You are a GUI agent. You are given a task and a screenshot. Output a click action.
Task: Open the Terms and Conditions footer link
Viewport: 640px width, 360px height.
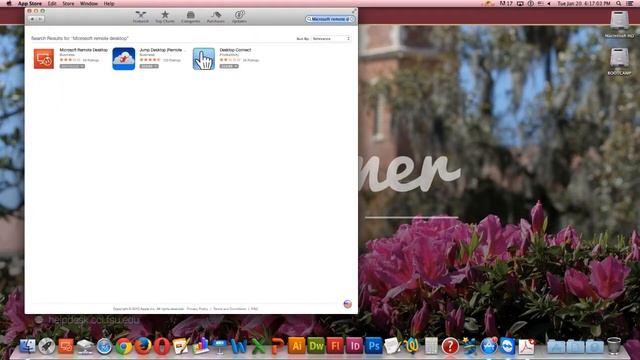230,309
